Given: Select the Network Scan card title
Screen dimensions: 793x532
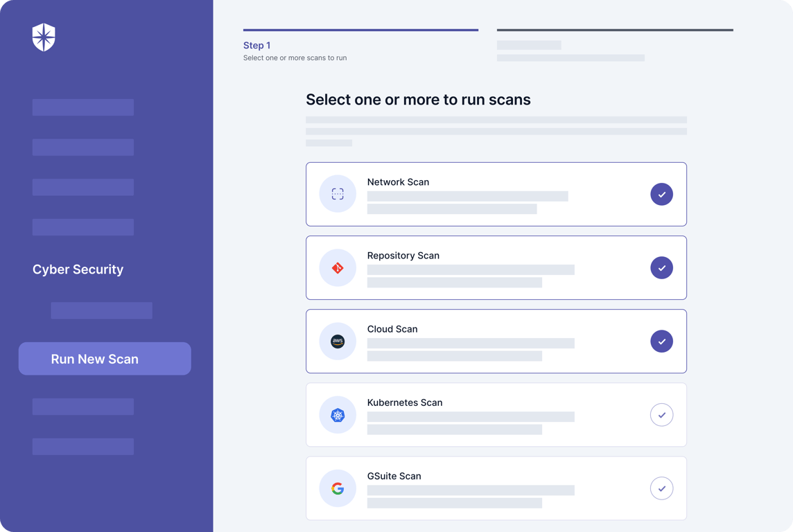Looking at the screenshot, I should [398, 182].
